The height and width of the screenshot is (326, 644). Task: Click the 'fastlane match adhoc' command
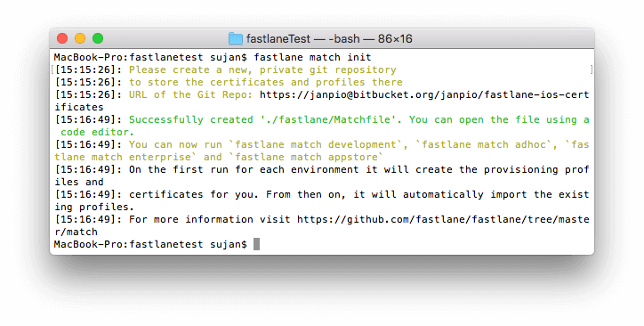484,144
